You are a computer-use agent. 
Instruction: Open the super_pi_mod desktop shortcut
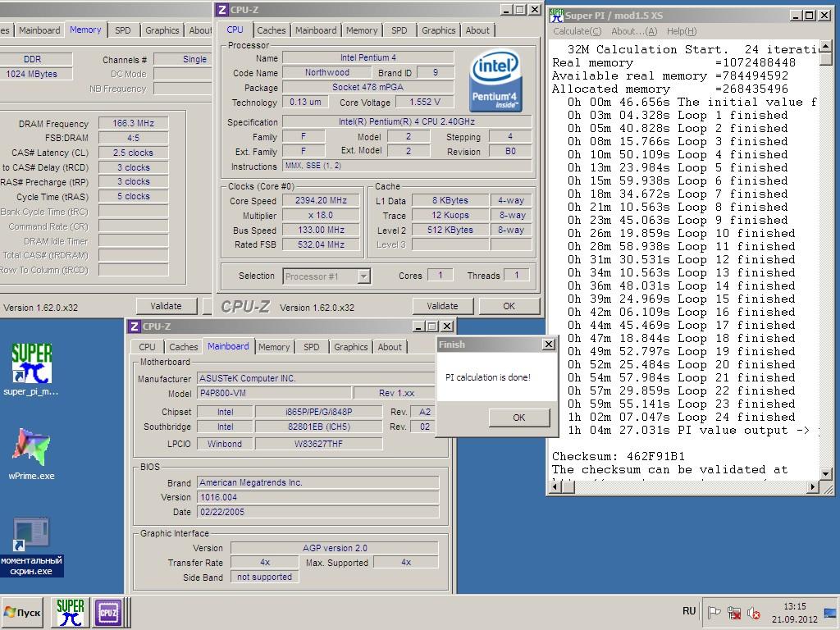point(32,369)
